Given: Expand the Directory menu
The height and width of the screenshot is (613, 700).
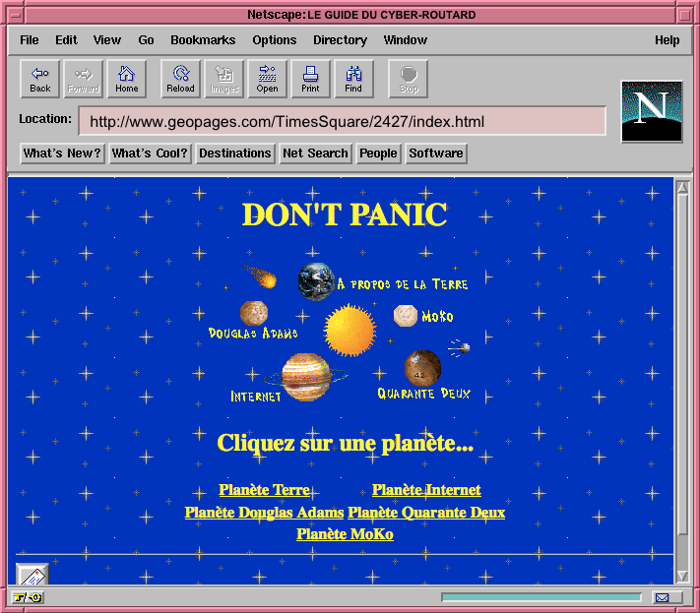Looking at the screenshot, I should point(340,40).
